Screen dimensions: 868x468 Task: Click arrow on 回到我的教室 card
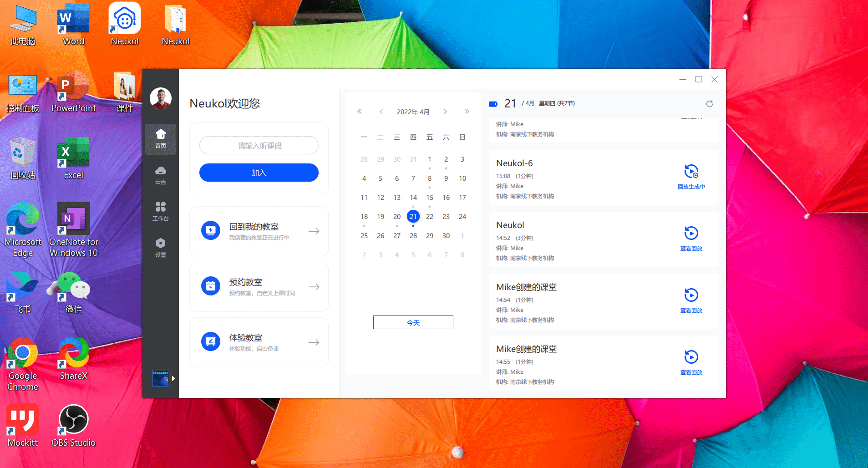pyautogui.click(x=314, y=231)
